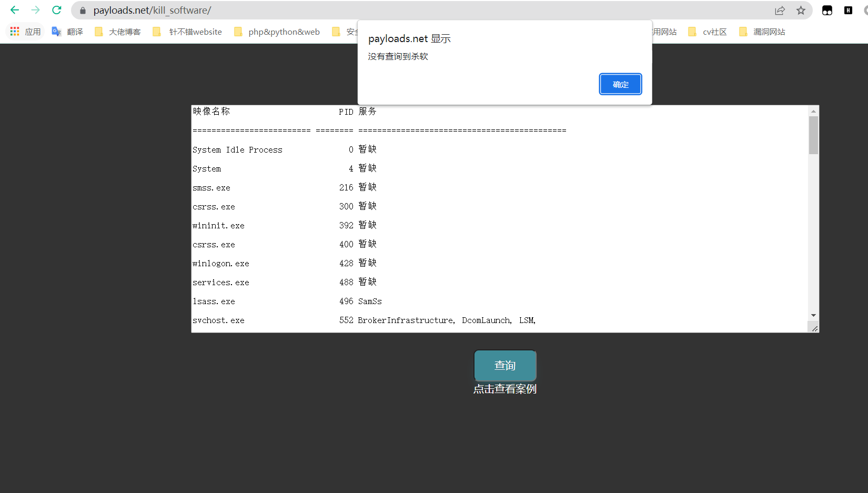The height and width of the screenshot is (493, 868).
Task: Bookmark this page with star icon
Action: coord(801,11)
